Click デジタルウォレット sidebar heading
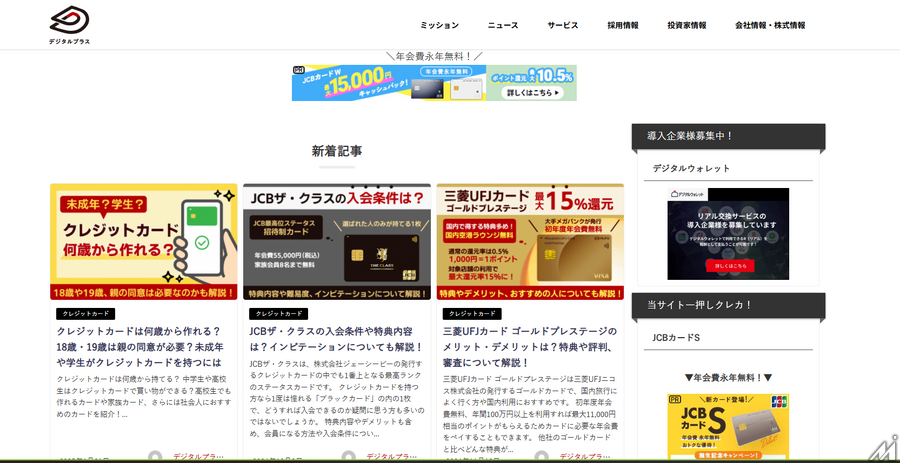 click(691, 168)
